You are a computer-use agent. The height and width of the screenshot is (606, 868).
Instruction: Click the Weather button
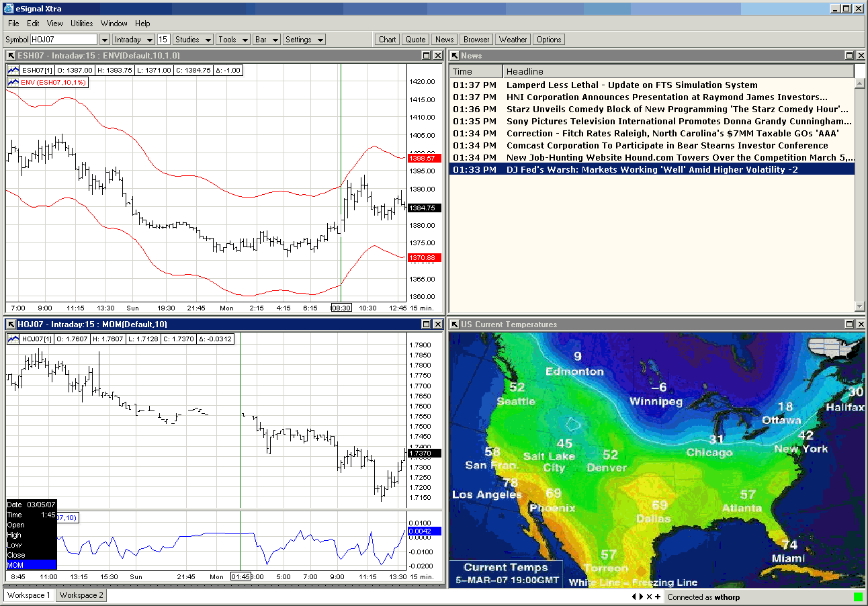tap(513, 39)
